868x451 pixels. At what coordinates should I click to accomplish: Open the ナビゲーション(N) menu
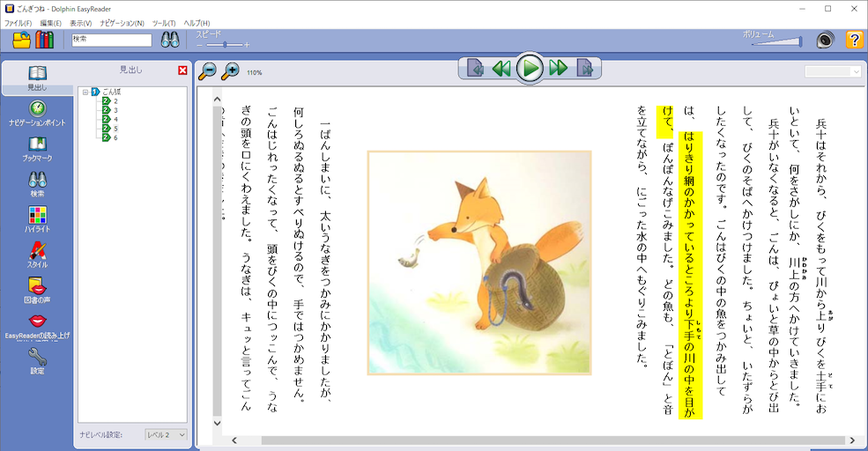point(122,23)
